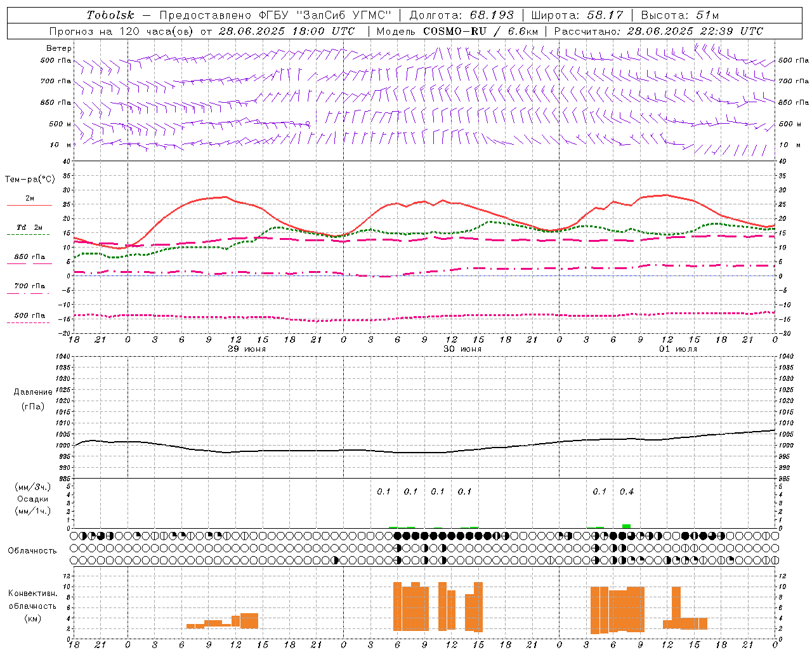
Task: Click the 'Модель COSMO-RU / 6.6км' model label
Action: pos(457,31)
